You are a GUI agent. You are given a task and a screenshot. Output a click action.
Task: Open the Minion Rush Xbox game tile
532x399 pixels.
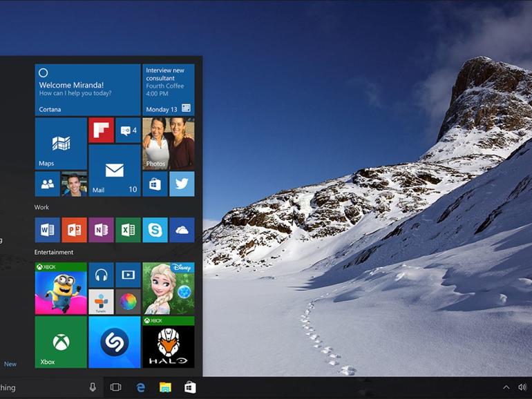tap(61, 289)
